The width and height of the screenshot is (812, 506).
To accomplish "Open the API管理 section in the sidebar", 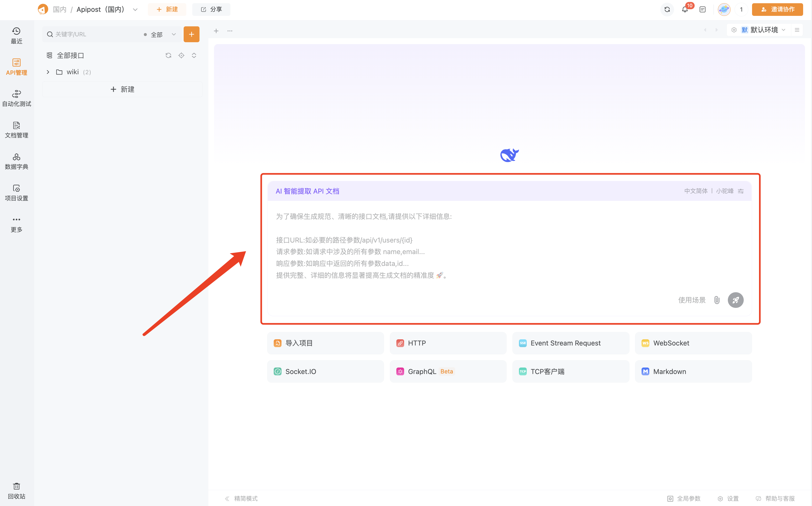I will tap(16, 67).
